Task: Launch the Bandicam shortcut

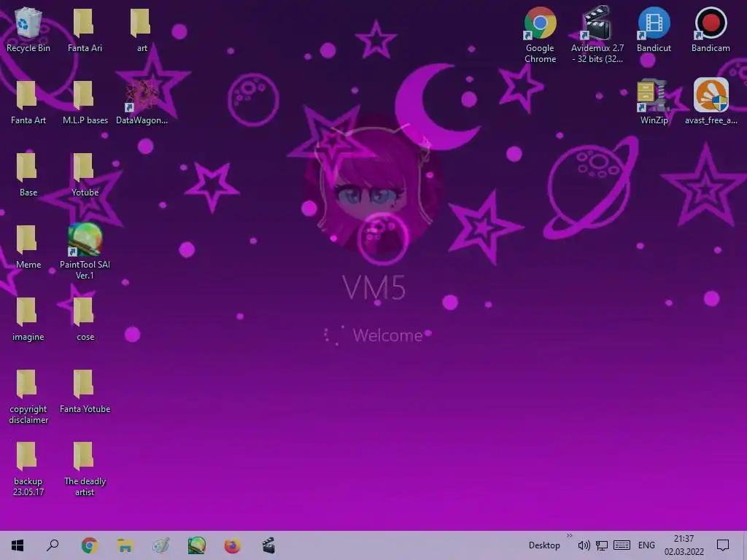Action: point(711,29)
